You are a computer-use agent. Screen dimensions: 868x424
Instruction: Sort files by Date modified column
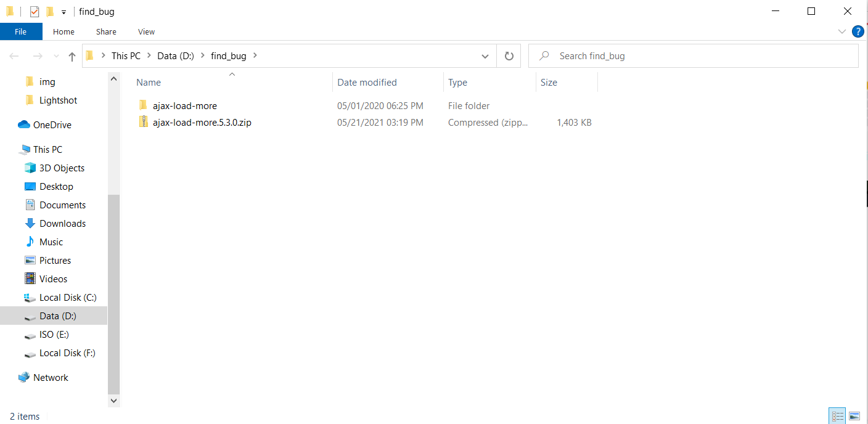tap(367, 83)
